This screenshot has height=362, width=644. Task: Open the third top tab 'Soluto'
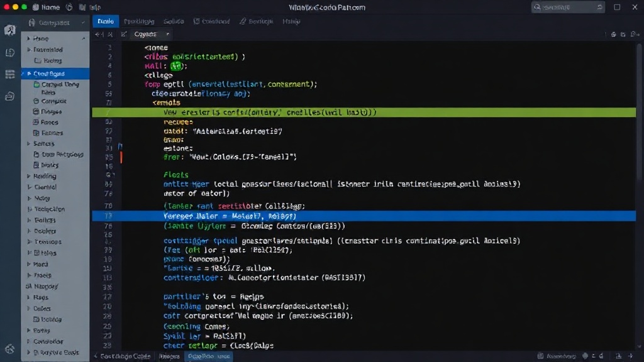pyautogui.click(x=174, y=21)
